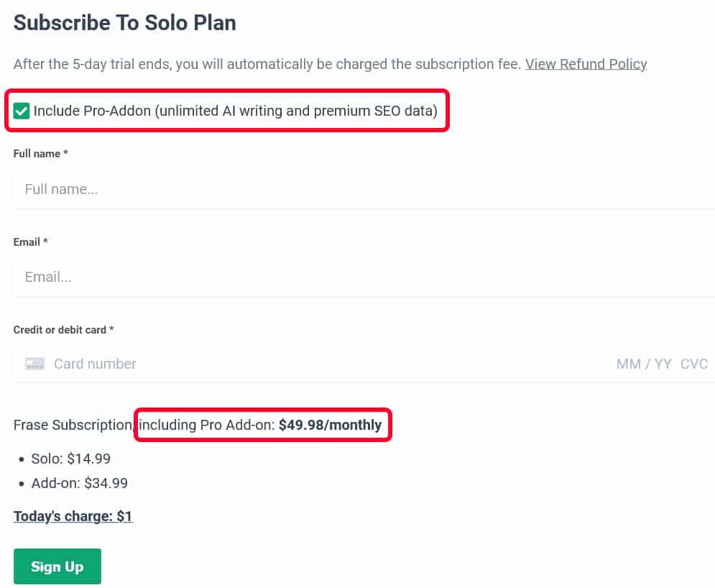Select the Card number field

[x=287, y=364]
